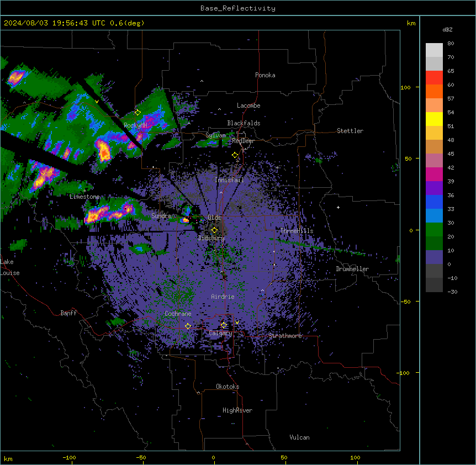
Task: Click the white asterisk above Limestone label
Action: [84, 191]
